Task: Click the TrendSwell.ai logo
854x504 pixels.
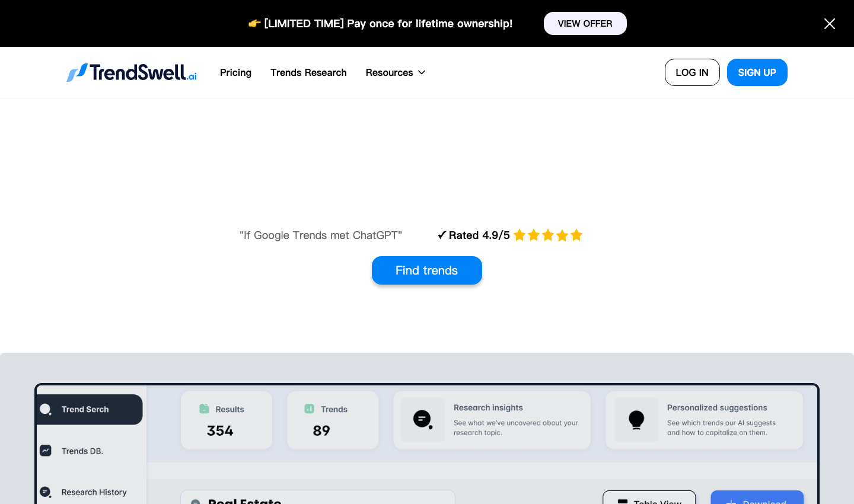Action: (x=132, y=72)
